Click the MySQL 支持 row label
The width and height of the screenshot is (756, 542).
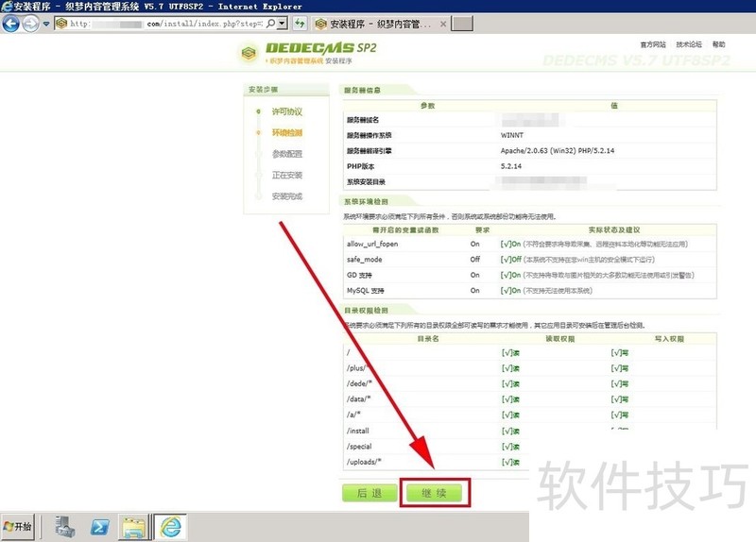click(x=366, y=291)
